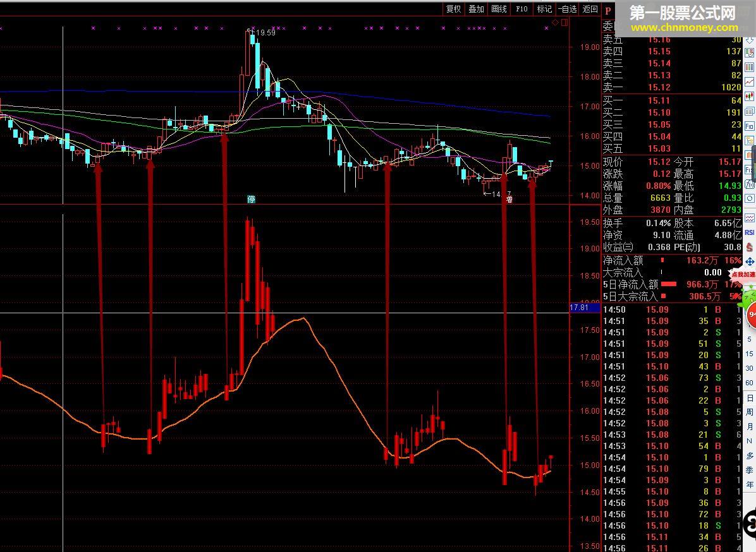Switch to the yearly 年 period
Image resolution: width=756 pixels, height=552 pixels.
750,484
